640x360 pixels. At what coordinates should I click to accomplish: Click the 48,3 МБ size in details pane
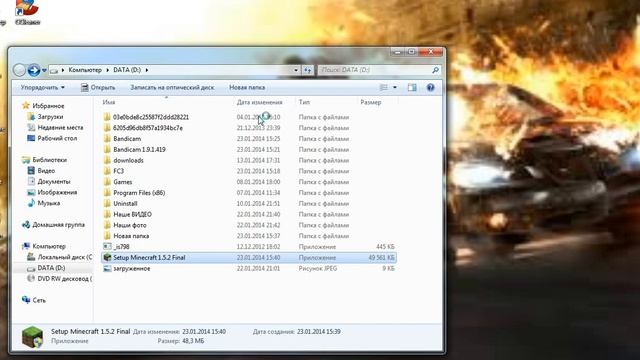[193, 341]
